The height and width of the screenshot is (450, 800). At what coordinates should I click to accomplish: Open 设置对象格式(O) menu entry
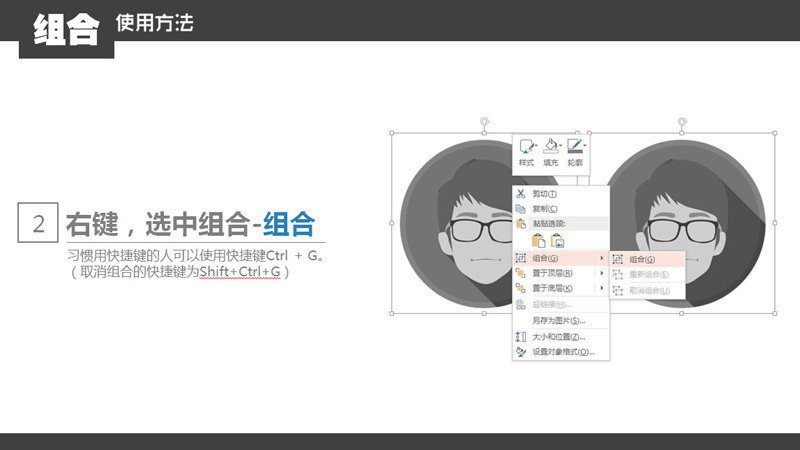(563, 352)
